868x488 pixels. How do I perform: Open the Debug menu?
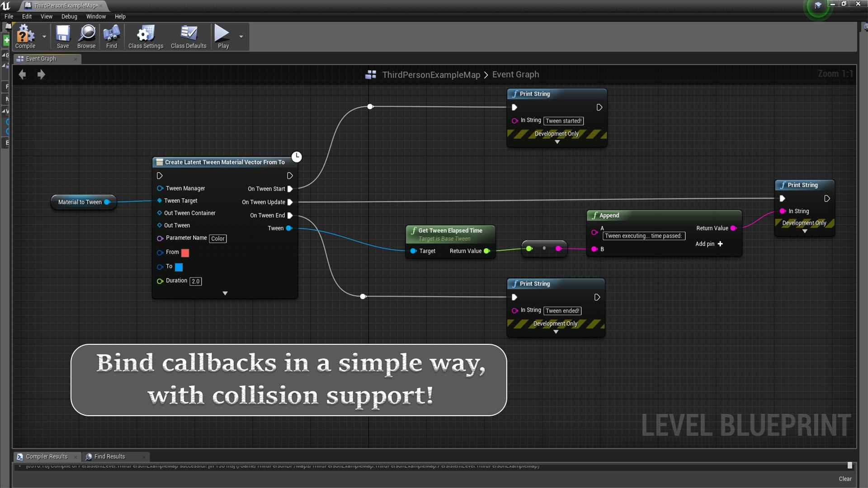(x=69, y=16)
